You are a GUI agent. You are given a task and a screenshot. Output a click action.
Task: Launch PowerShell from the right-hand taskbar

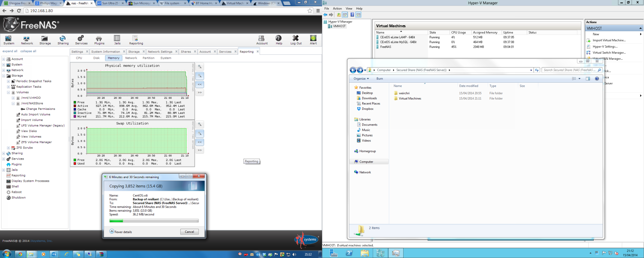click(x=349, y=253)
